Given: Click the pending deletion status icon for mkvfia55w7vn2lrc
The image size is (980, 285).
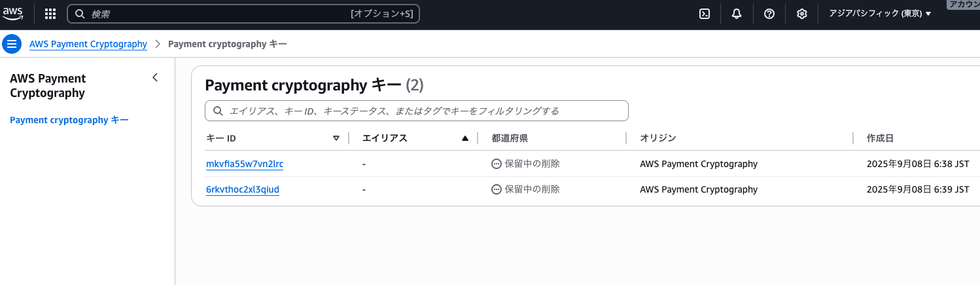Looking at the screenshot, I should click(x=497, y=164).
